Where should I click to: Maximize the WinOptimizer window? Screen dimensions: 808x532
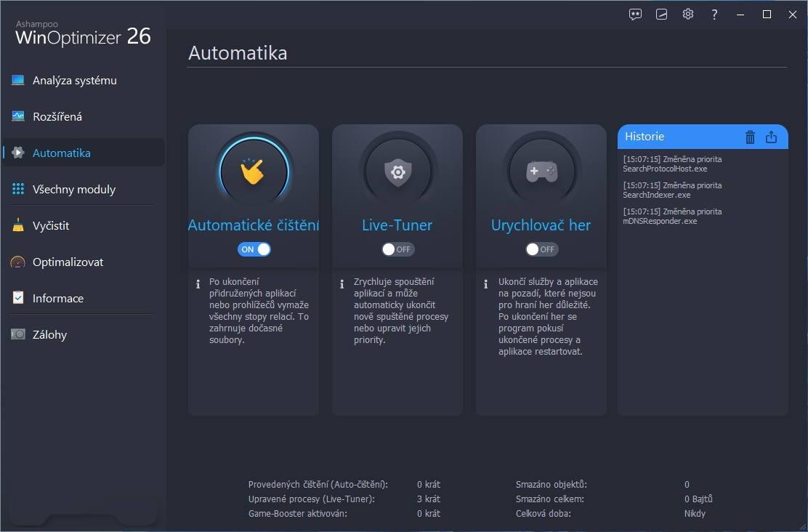tap(767, 15)
